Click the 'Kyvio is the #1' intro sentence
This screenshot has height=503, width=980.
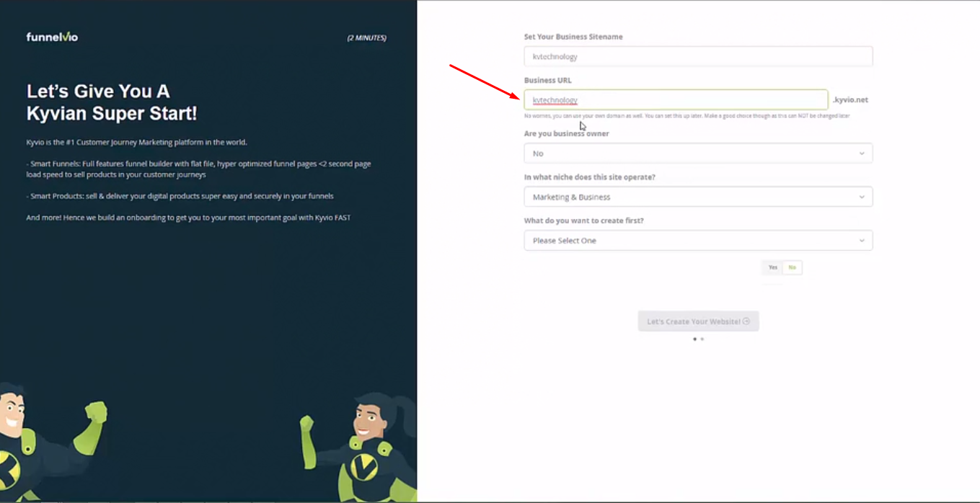136,143
